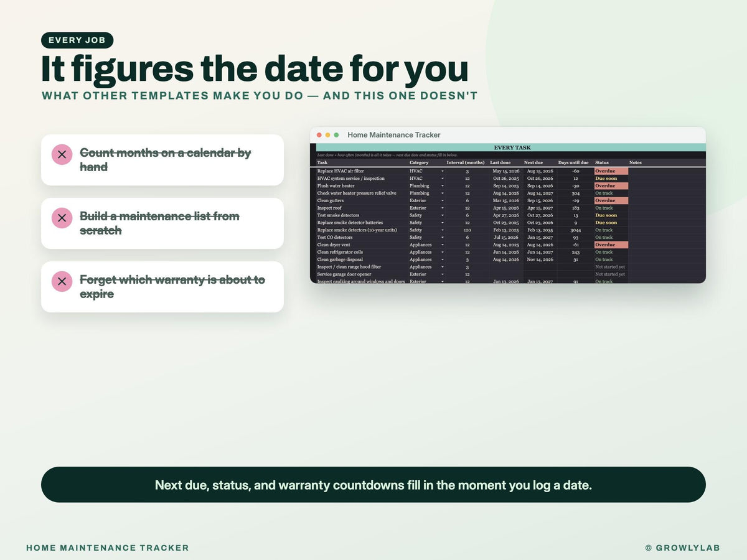
Task: Click the empty Last done cell for Service garage door opener
Action: click(x=505, y=274)
